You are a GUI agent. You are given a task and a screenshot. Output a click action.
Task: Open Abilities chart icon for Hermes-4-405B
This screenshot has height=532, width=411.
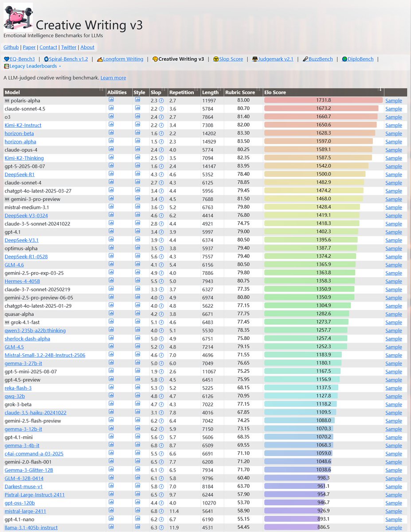coord(111,281)
